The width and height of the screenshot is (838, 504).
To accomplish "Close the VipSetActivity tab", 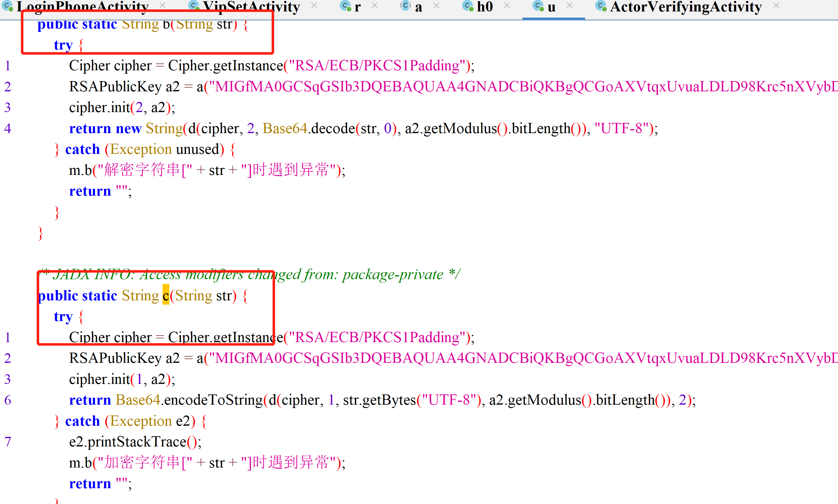I will click(x=315, y=6).
